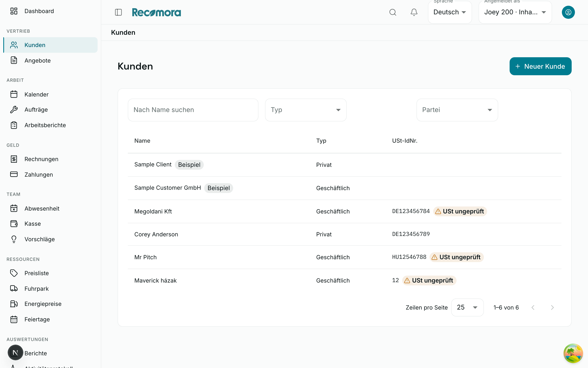The width and height of the screenshot is (588, 368).
Task: Open the Mr Pitch customer
Action: [x=145, y=257]
